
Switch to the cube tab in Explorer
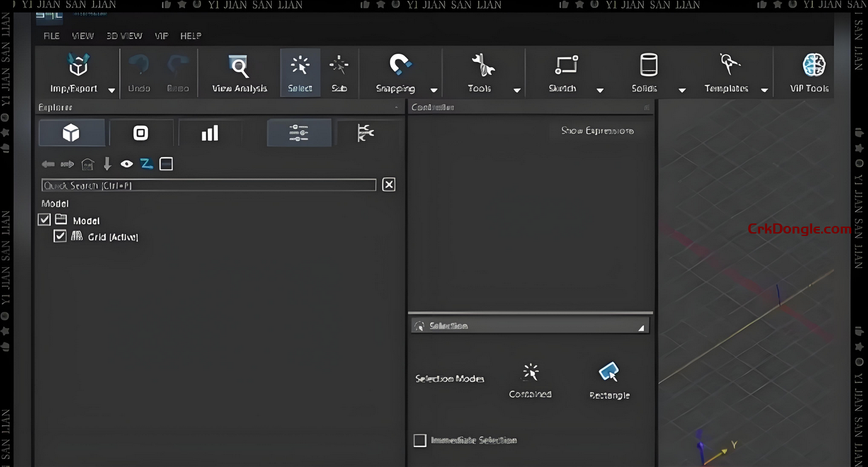point(71,133)
